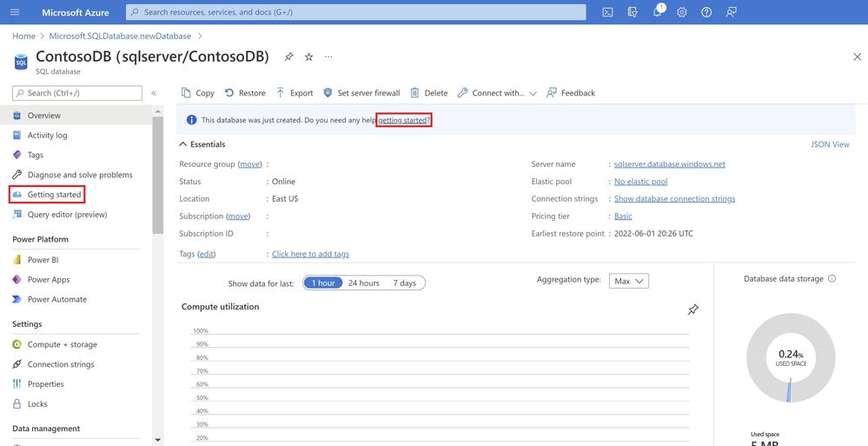
Task: Select 1 hour time range
Action: click(322, 283)
